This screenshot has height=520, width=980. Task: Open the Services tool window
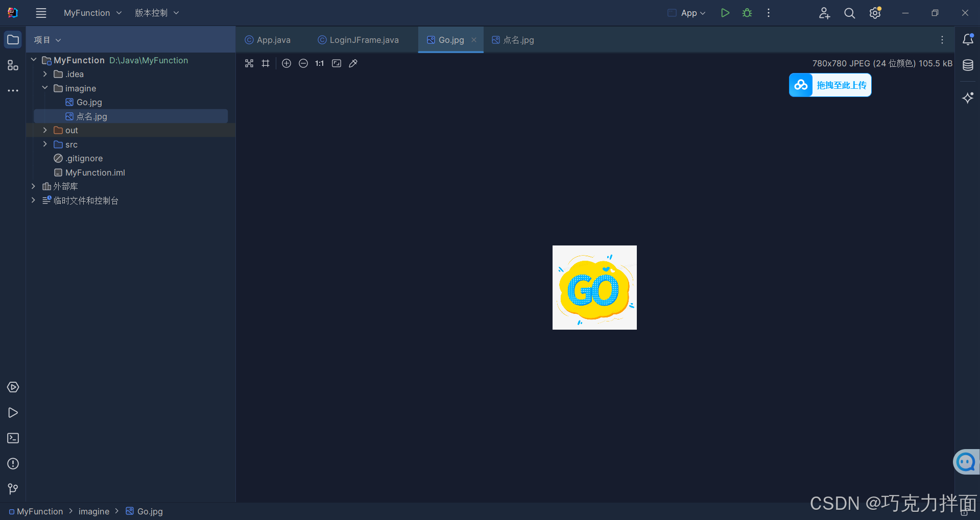[x=13, y=387]
